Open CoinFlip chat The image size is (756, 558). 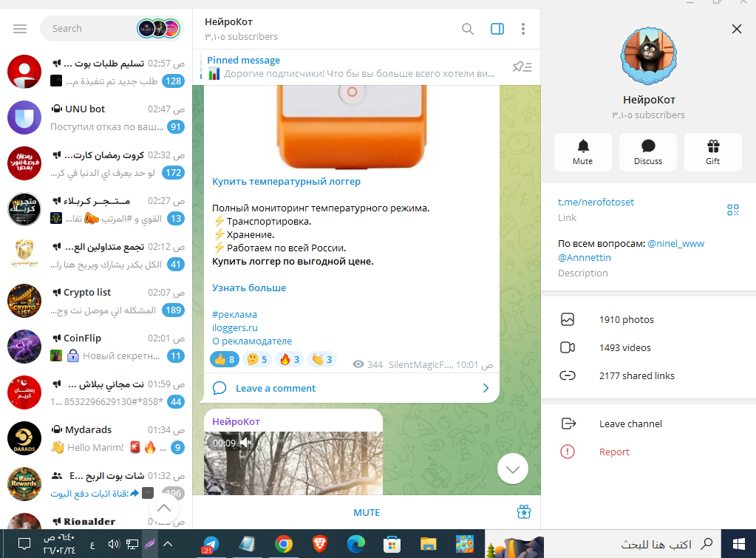pyautogui.click(x=96, y=347)
